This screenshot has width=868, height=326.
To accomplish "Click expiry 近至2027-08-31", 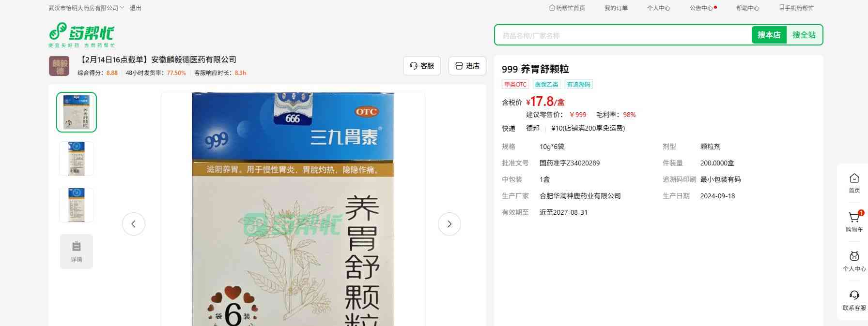I will coord(563,212).
